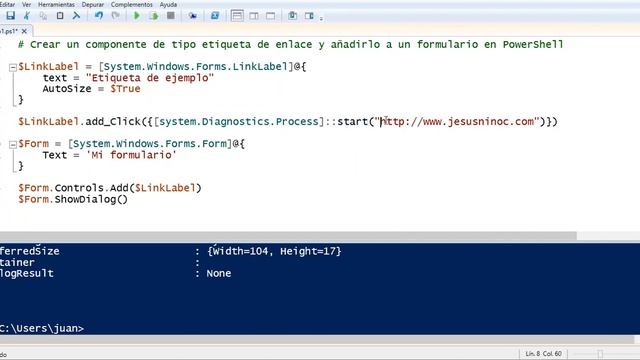Open the Complementos menu
Image resolution: width=640 pixels, height=360 pixels.
point(131,4)
